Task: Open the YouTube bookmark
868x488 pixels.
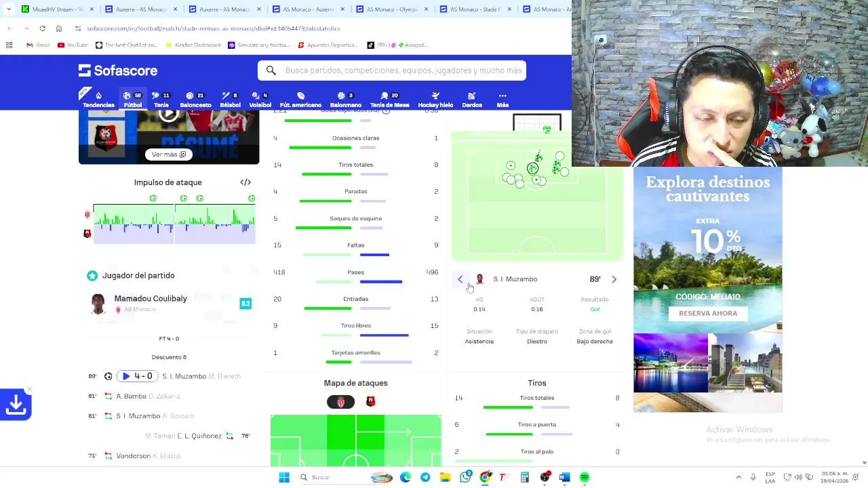Action: point(73,45)
